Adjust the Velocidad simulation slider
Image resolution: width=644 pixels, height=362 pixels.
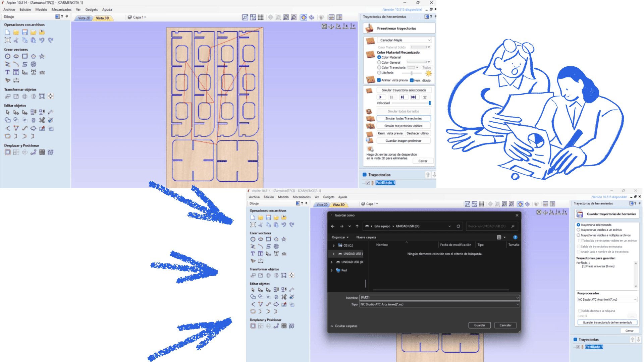pyautogui.click(x=429, y=103)
